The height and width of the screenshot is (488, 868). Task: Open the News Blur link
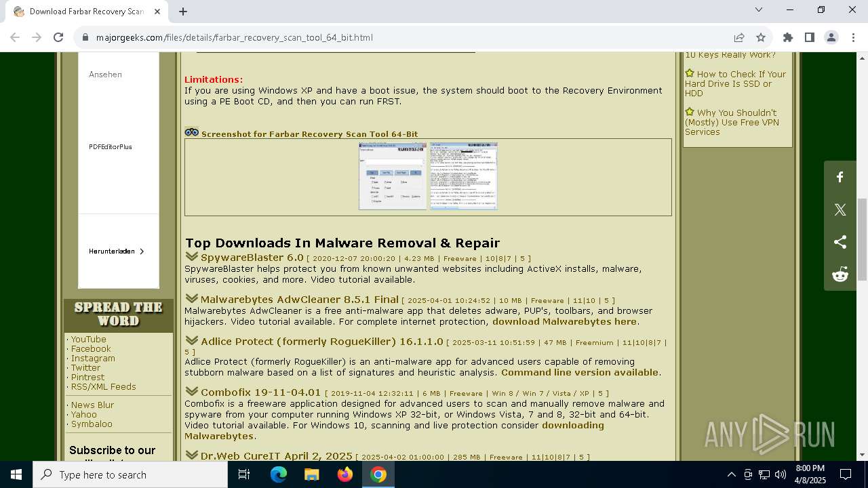pyautogui.click(x=92, y=405)
